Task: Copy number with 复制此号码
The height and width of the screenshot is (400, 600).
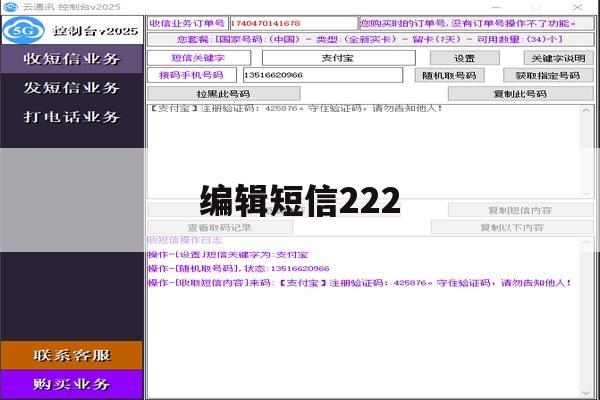Action: coord(520,93)
